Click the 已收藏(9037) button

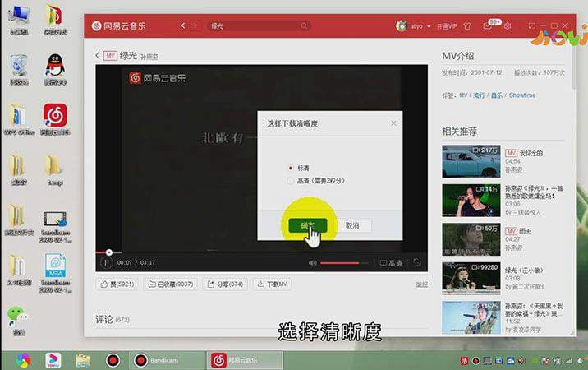tap(170, 284)
